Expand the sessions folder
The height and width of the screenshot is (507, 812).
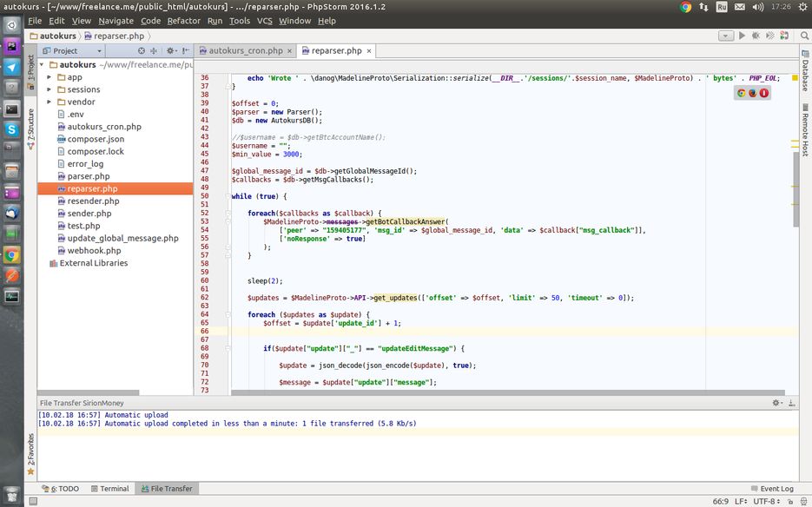(x=50, y=89)
